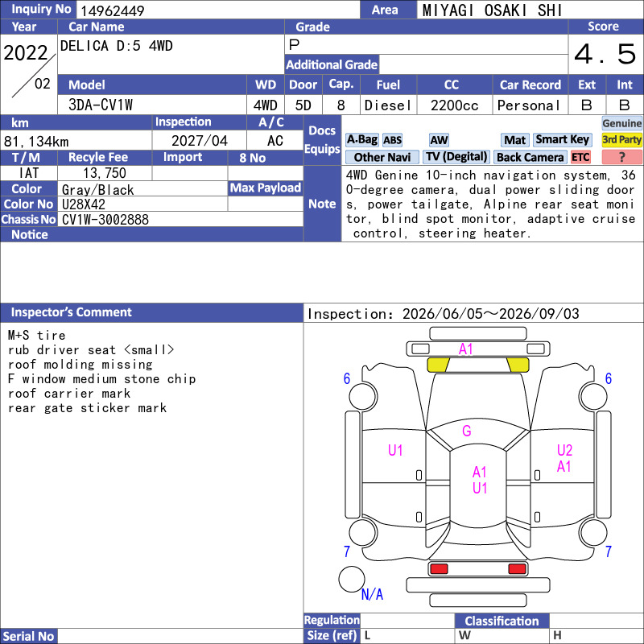The image size is (644, 644).
Task: Click the air conditioning value AC
Action: pyautogui.click(x=275, y=141)
